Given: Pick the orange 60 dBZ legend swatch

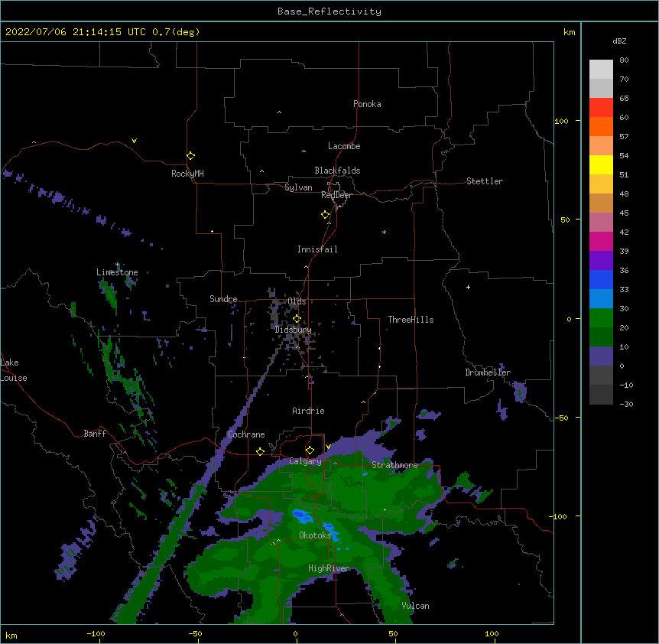Looking at the screenshot, I should point(601,126).
